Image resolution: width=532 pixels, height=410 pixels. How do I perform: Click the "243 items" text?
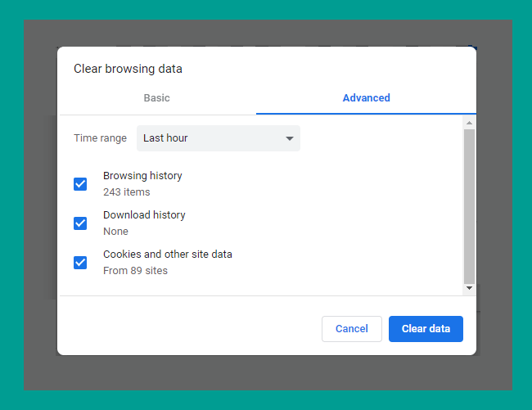click(x=127, y=192)
